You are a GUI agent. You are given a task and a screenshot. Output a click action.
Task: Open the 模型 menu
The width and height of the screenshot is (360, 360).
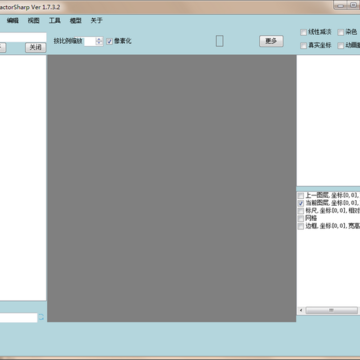pyautogui.click(x=76, y=21)
